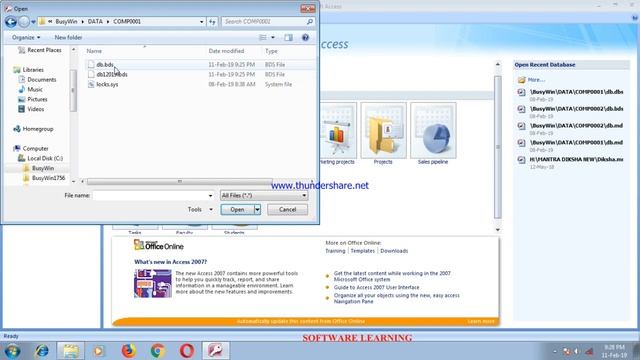Select Homegroup in navigation pane
Screen dimensions: 640x360
[x=38, y=129]
